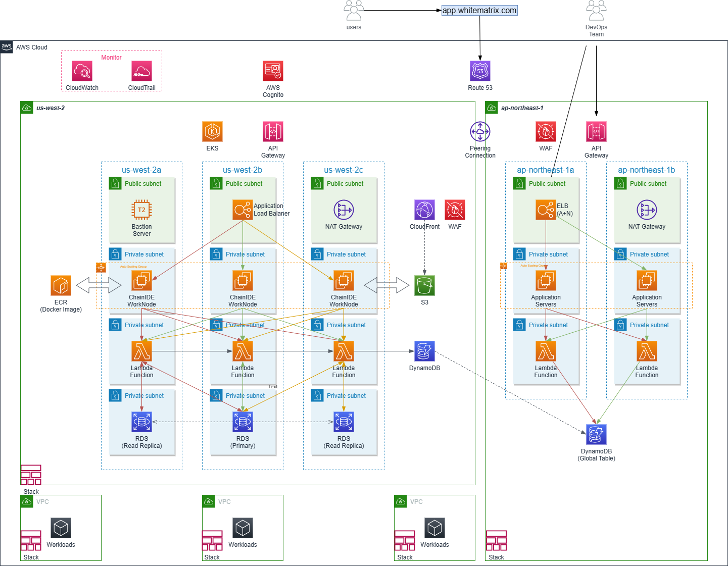
Task: Click the "us-west-2a" availability zone title
Action: pos(141,170)
